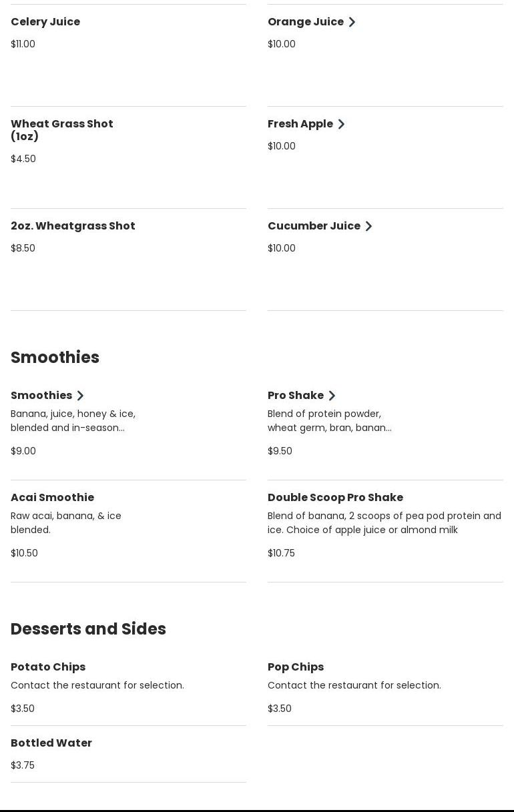Open Cucumber Juice options chevron
The image size is (514, 812).
[x=368, y=226]
